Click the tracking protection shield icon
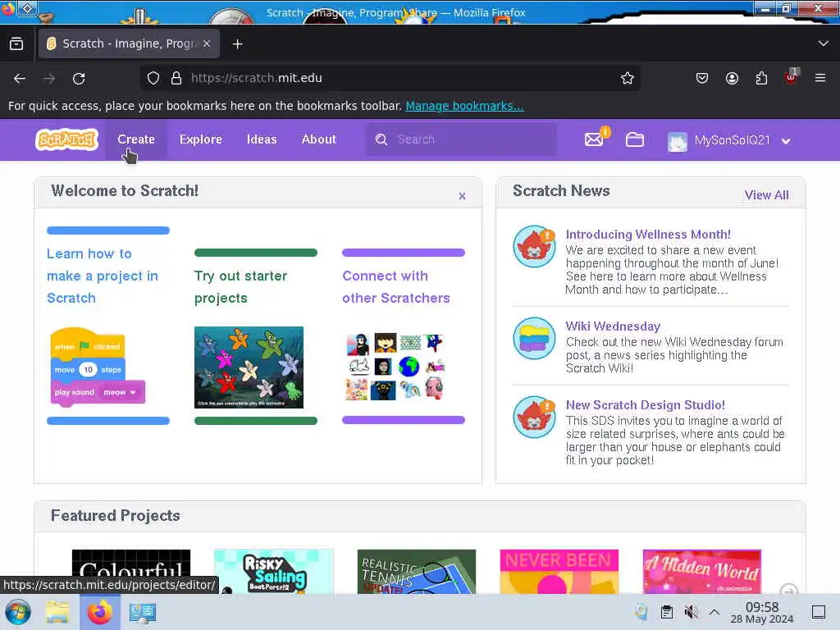This screenshot has width=840, height=630. coord(153,78)
